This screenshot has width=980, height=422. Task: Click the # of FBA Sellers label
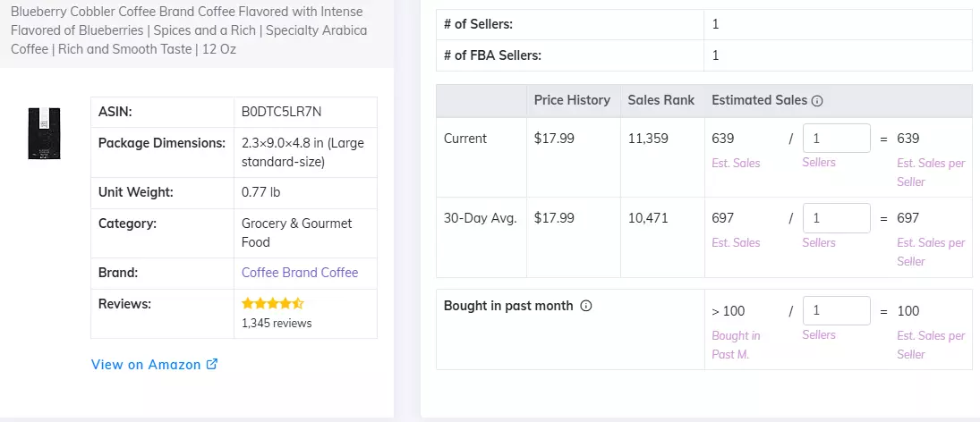(x=492, y=55)
